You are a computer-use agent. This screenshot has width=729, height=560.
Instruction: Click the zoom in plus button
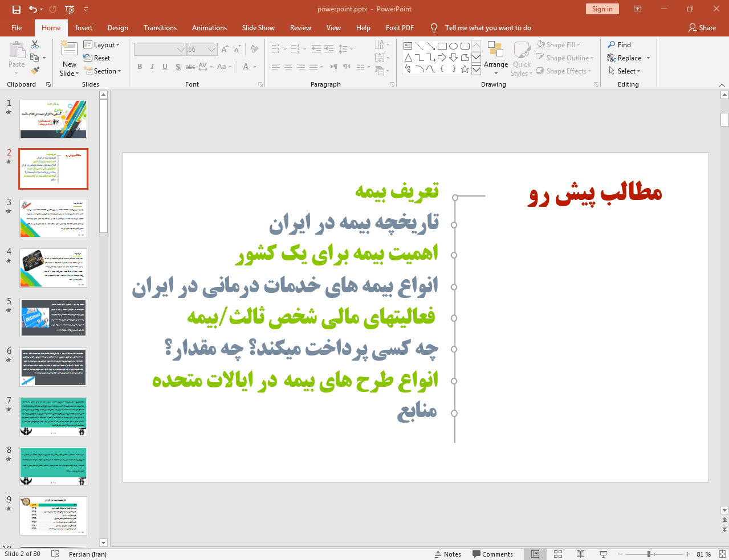[688, 554]
